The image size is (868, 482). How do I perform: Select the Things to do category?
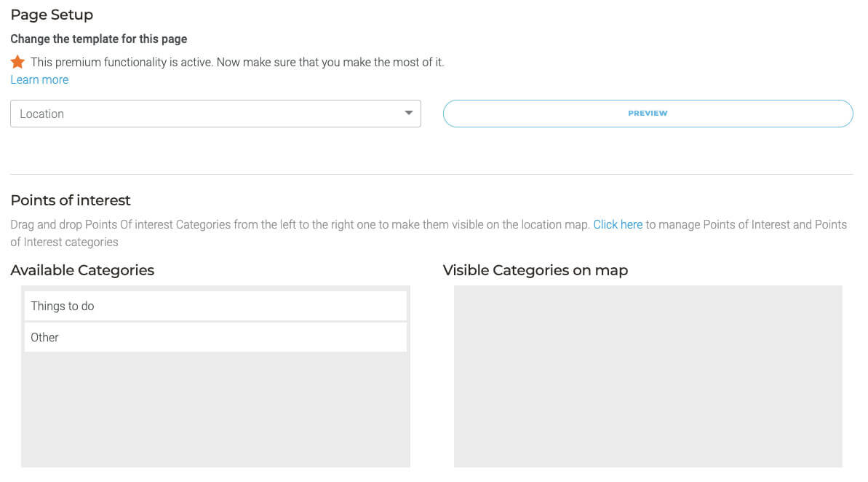pyautogui.click(x=215, y=306)
